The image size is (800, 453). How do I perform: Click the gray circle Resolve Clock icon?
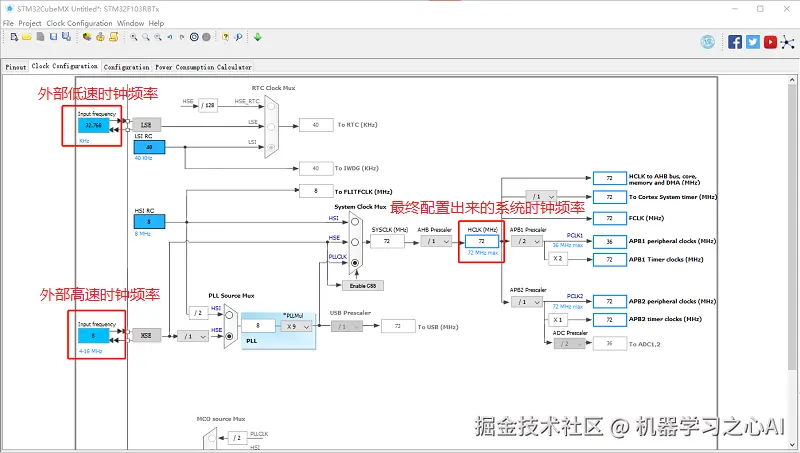tap(206, 37)
